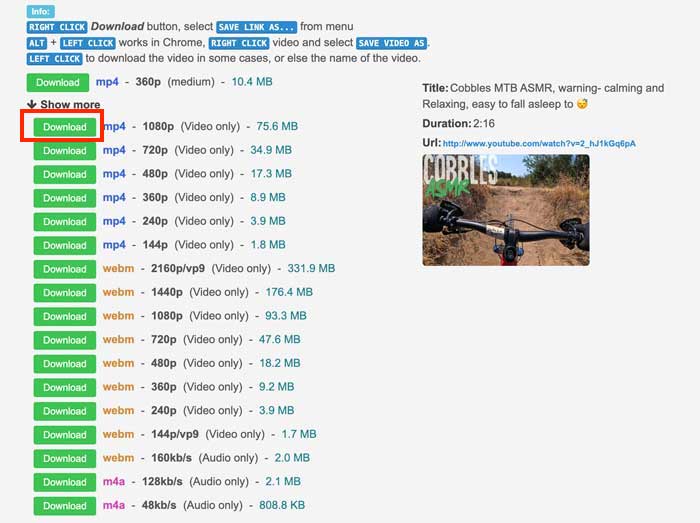Download the webm 160kb/s audio-only file
The width and height of the screenshot is (700, 523).
coord(65,459)
